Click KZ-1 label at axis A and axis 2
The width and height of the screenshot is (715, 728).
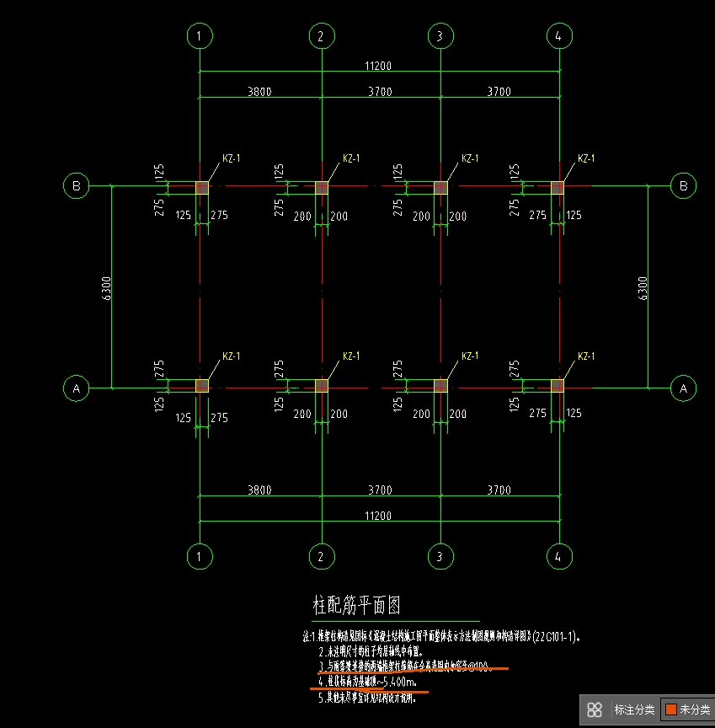click(x=351, y=356)
